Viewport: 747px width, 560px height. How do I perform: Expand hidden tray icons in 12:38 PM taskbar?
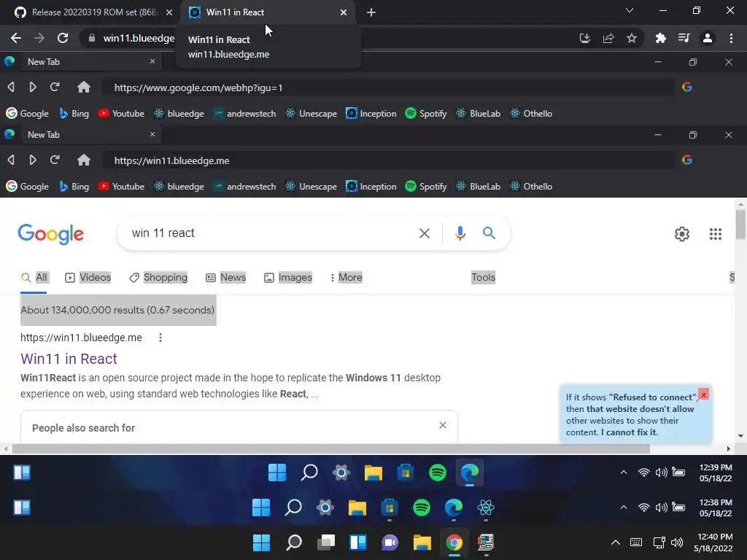(623, 507)
